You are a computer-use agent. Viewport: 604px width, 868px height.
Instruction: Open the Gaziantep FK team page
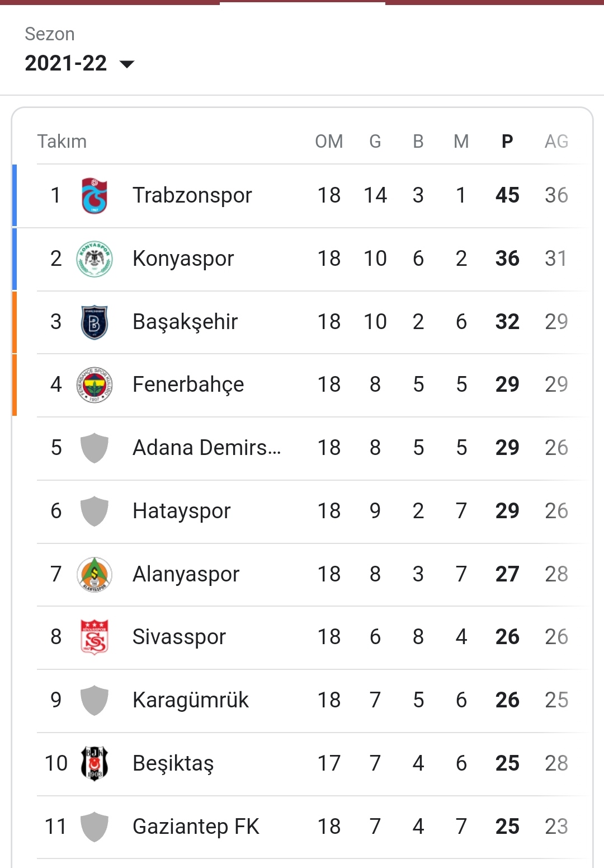(302, 827)
